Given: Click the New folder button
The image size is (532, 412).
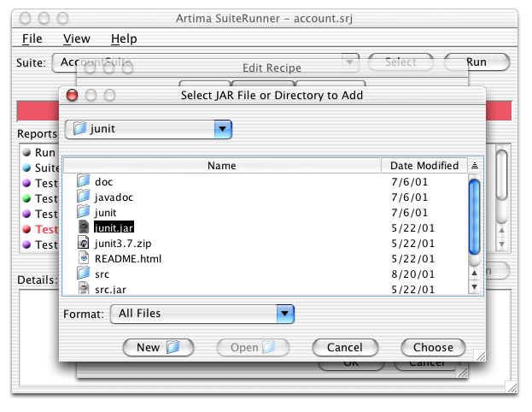Looking at the screenshot, I should [158, 348].
